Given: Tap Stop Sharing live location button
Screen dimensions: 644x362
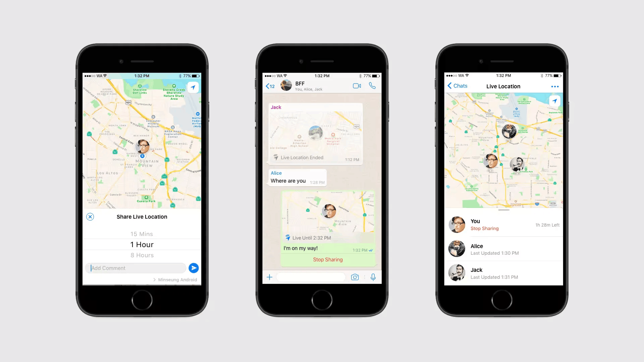Looking at the screenshot, I should click(x=328, y=259).
